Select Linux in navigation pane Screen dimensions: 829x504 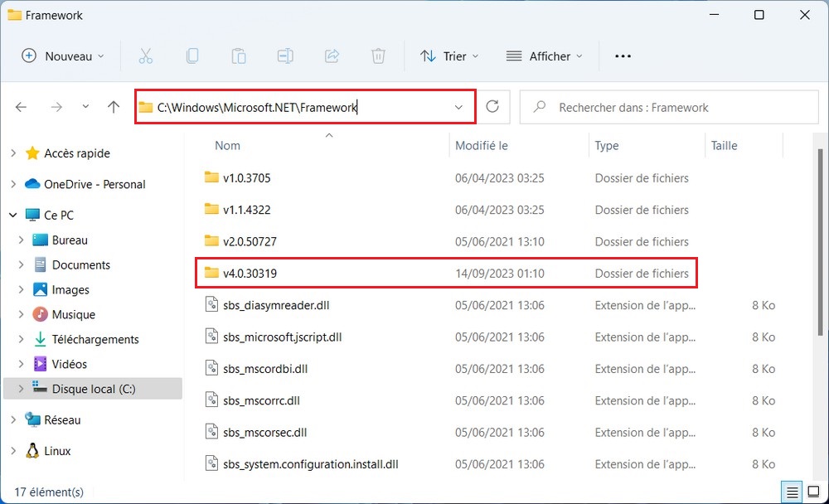pyautogui.click(x=57, y=451)
